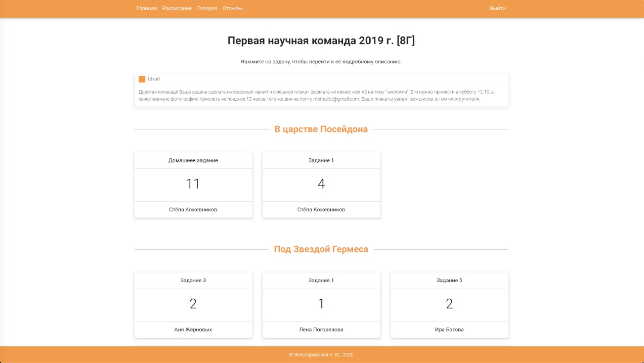Open Задание 1 in Под Звездой Гермеса
Image resolution: width=644 pixels, height=363 pixels.
(x=321, y=280)
